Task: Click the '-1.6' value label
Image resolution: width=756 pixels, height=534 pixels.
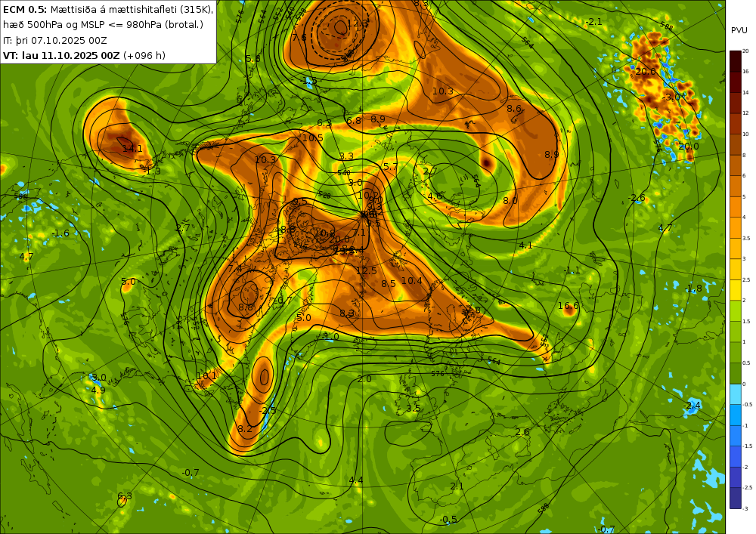Action: [x=60, y=233]
